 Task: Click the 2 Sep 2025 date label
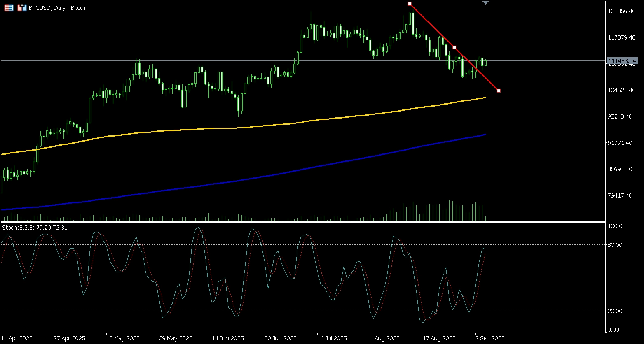[490, 338]
